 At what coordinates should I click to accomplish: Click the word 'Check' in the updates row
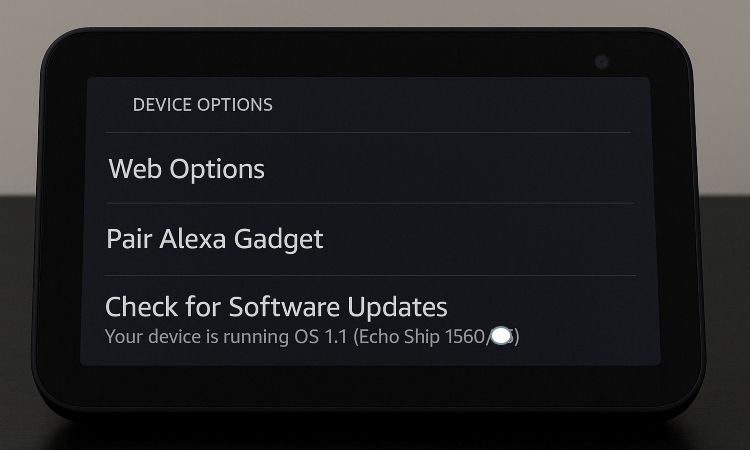(142, 306)
